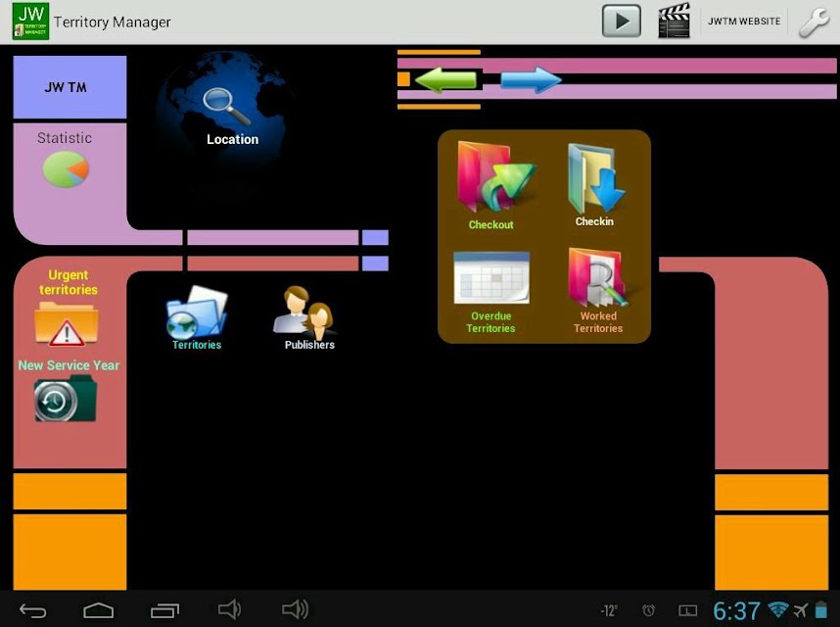The width and height of the screenshot is (840, 627).
Task: Open the Location globe search icon
Action: (x=226, y=107)
